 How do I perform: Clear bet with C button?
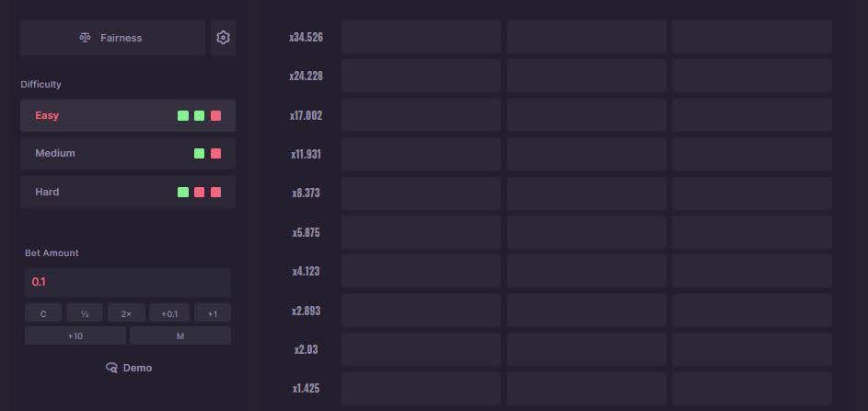click(43, 313)
